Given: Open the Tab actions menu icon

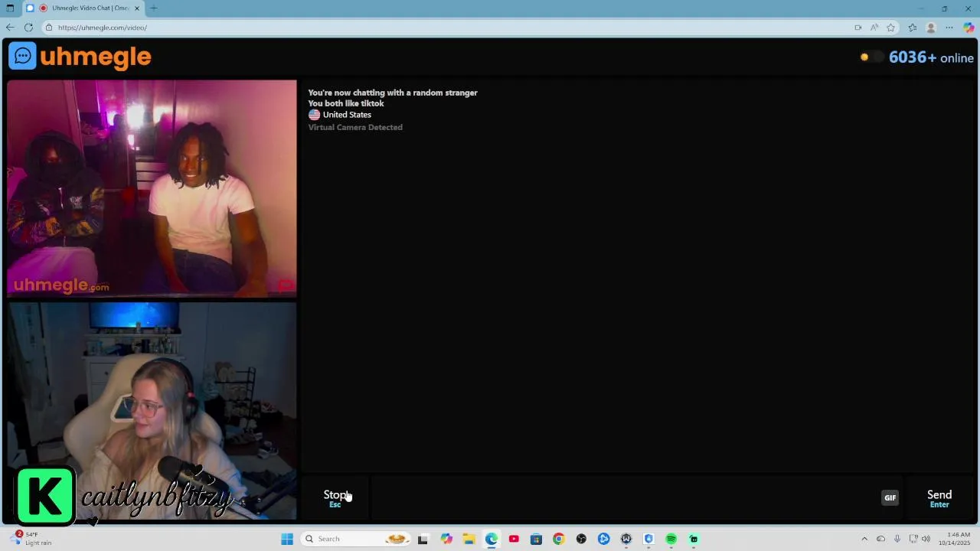Looking at the screenshot, I should click(x=10, y=8).
